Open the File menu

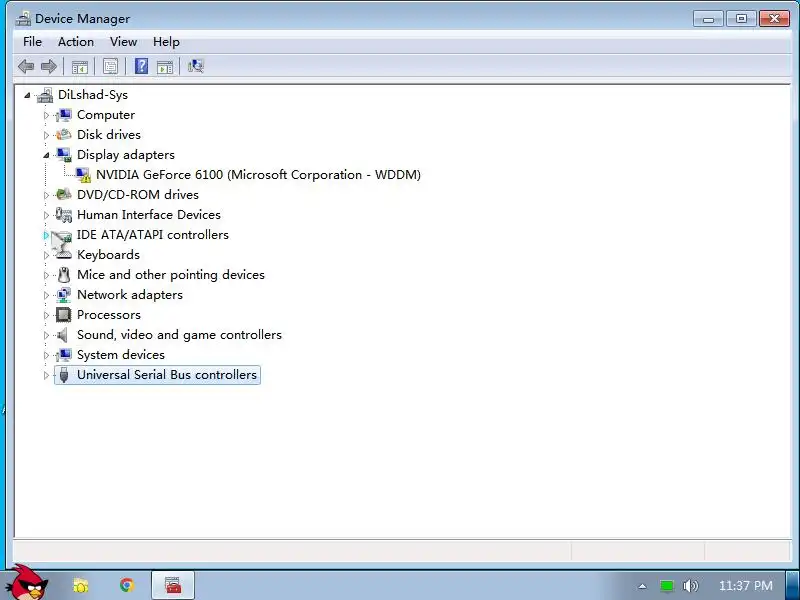tap(32, 42)
